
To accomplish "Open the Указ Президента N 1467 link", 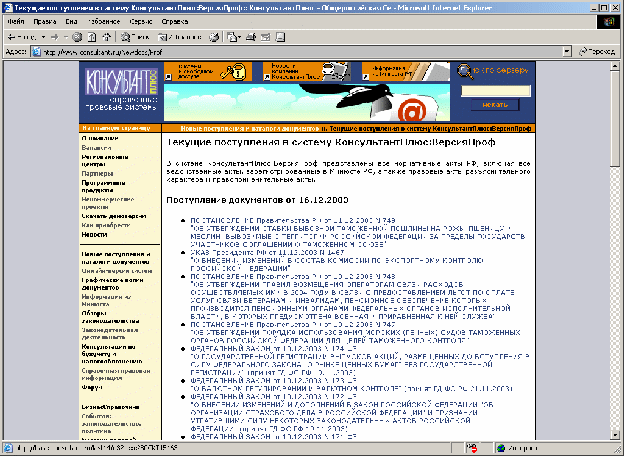I will tap(267, 253).
